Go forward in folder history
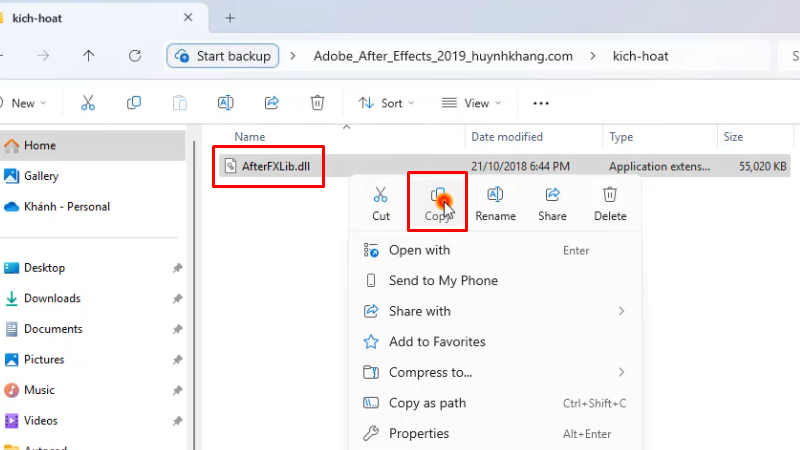The image size is (800, 450). (x=43, y=56)
